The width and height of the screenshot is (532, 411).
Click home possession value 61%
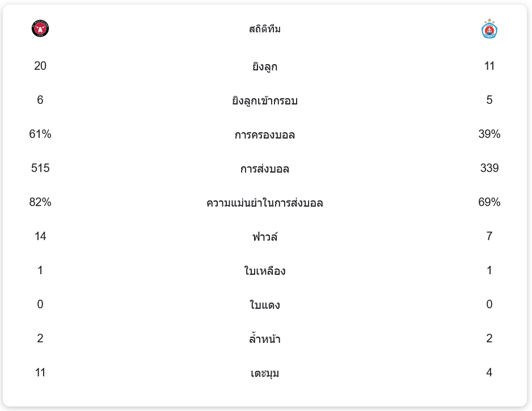(x=40, y=134)
